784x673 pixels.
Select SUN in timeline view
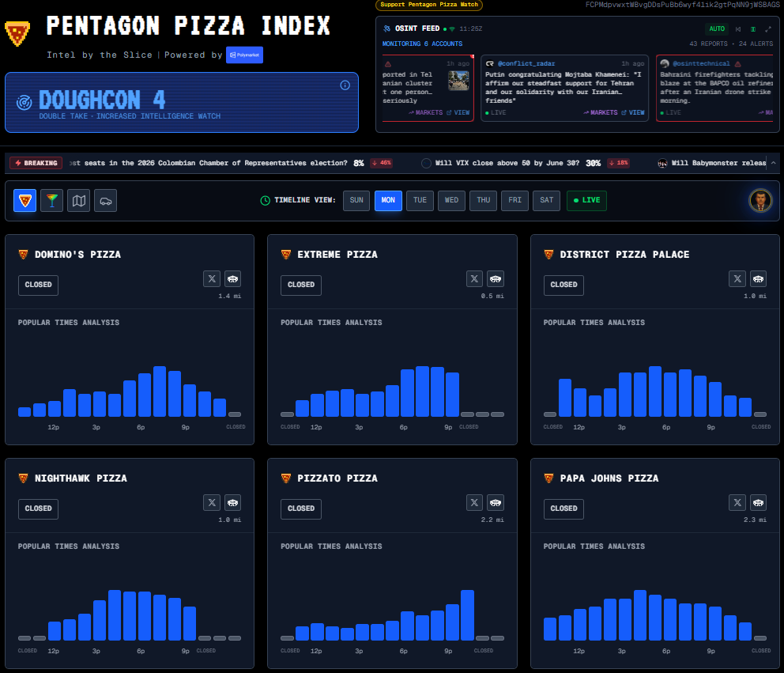(x=356, y=200)
